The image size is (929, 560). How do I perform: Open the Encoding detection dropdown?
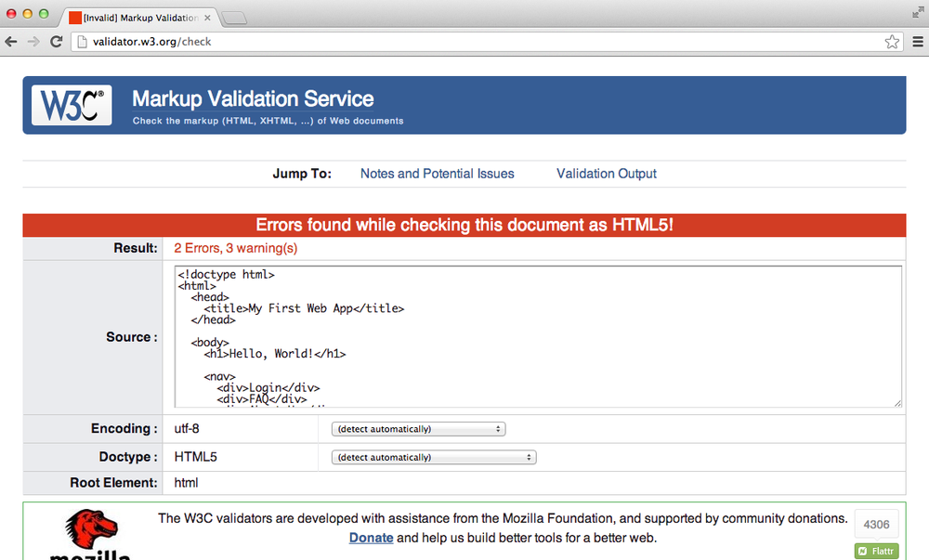pyautogui.click(x=417, y=428)
